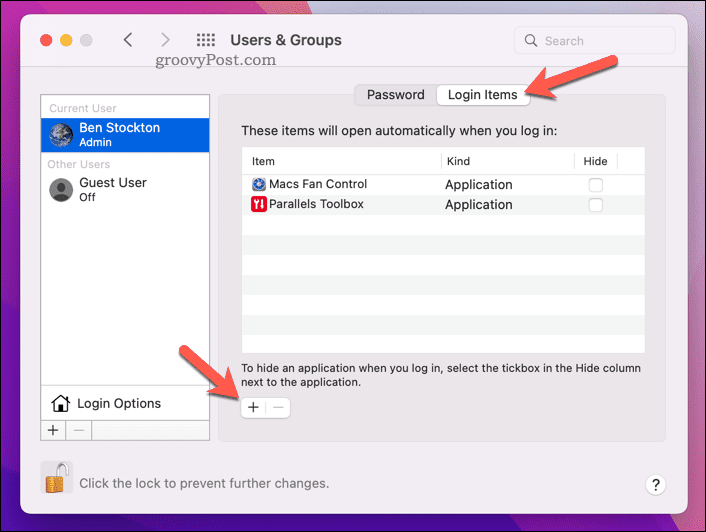Click the Login Options house icon
706x532 pixels.
click(x=60, y=404)
